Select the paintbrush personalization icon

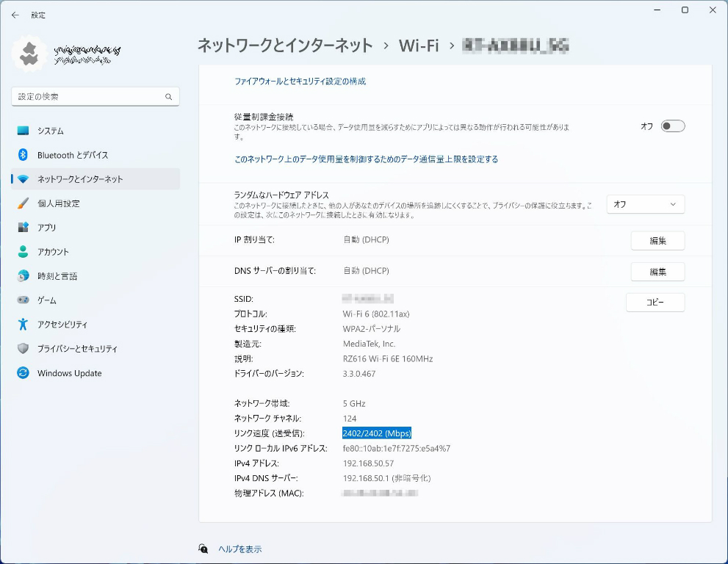(x=23, y=203)
